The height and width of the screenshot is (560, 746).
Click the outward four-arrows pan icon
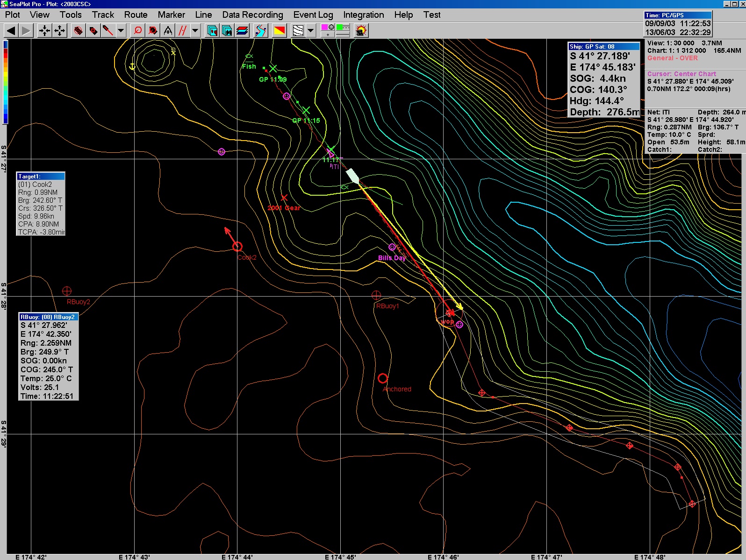click(60, 31)
